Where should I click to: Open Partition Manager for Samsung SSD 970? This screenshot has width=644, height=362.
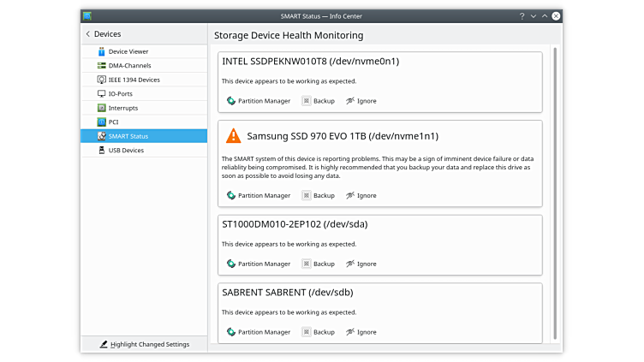[x=258, y=195]
